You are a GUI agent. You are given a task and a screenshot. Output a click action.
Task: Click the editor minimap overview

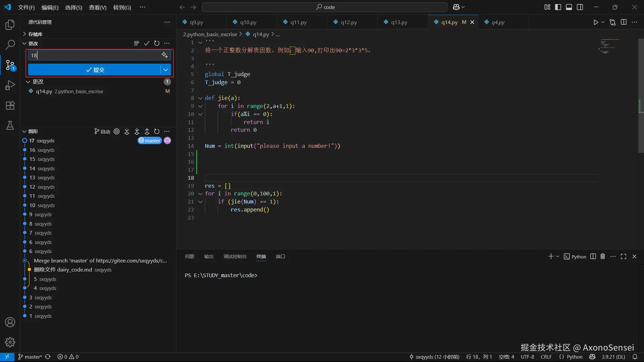(x=609, y=46)
